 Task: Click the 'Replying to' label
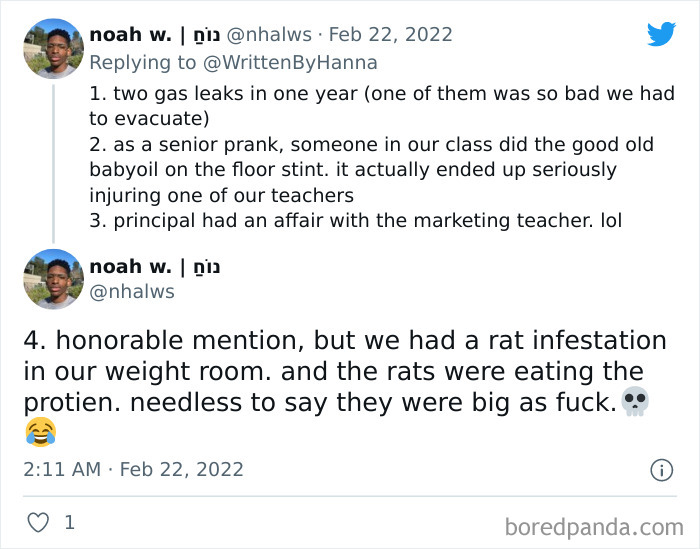(x=144, y=63)
